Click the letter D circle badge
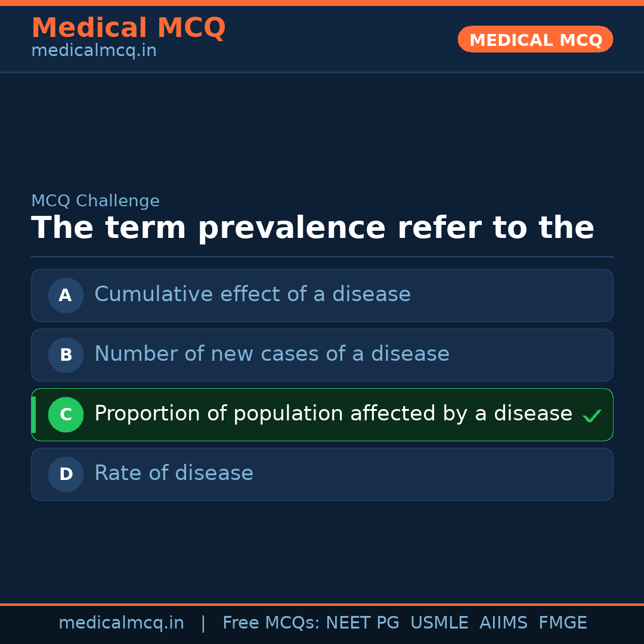Viewport: 644px width, 644px height. [x=66, y=474]
